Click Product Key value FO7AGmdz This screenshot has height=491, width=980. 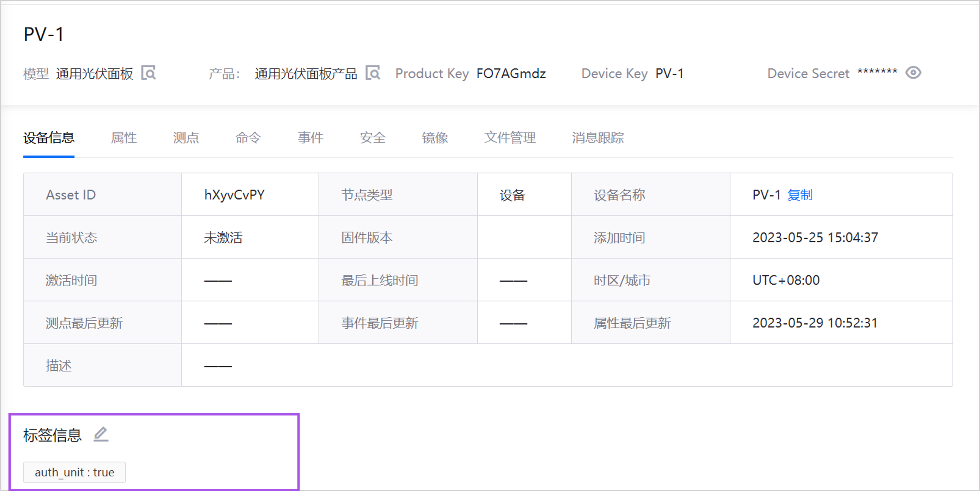pos(511,73)
